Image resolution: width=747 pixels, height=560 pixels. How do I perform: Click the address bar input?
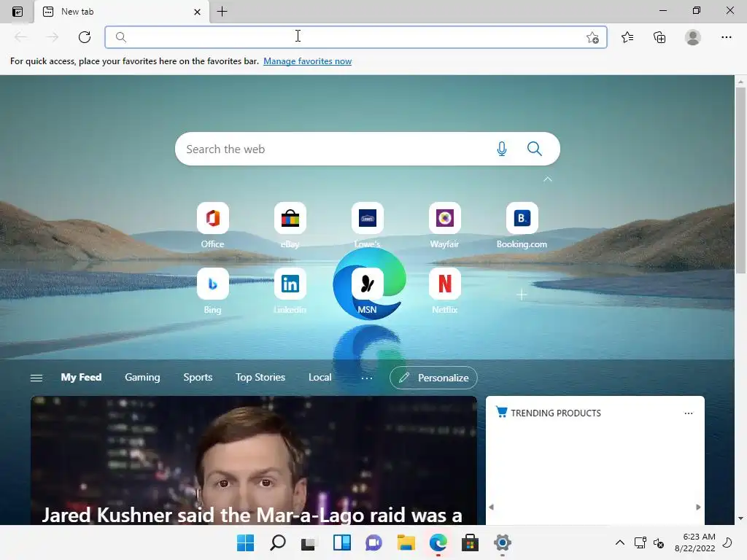pyautogui.click(x=355, y=37)
